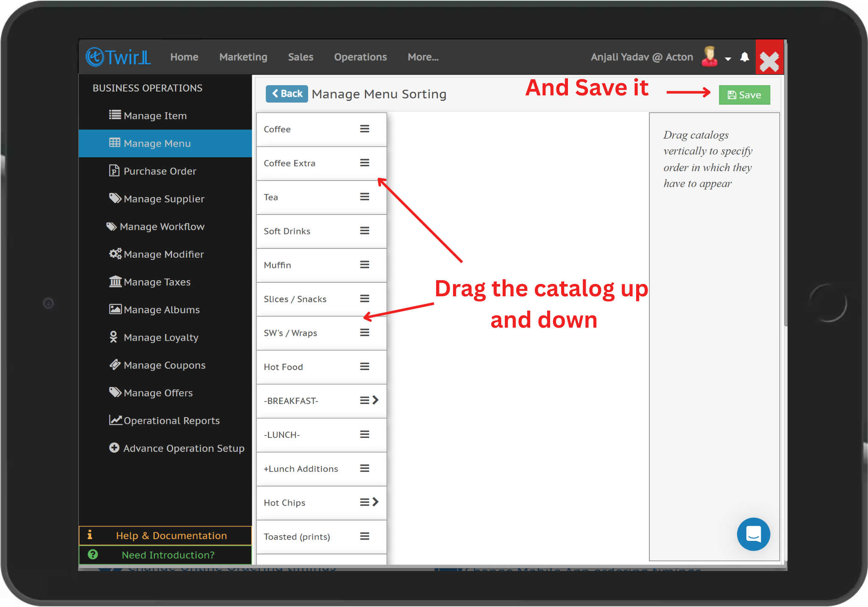
Task: Click the Coffee Extra drag handle
Action: click(x=364, y=163)
